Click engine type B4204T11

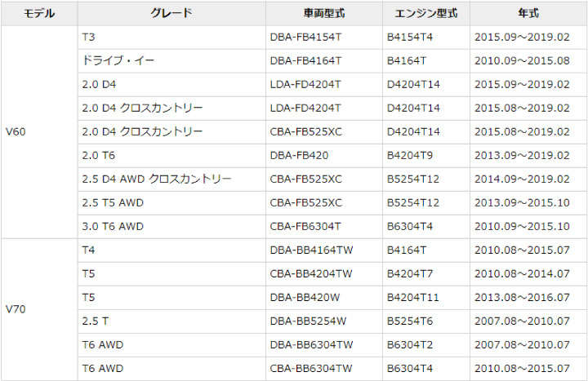pyautogui.click(x=416, y=298)
